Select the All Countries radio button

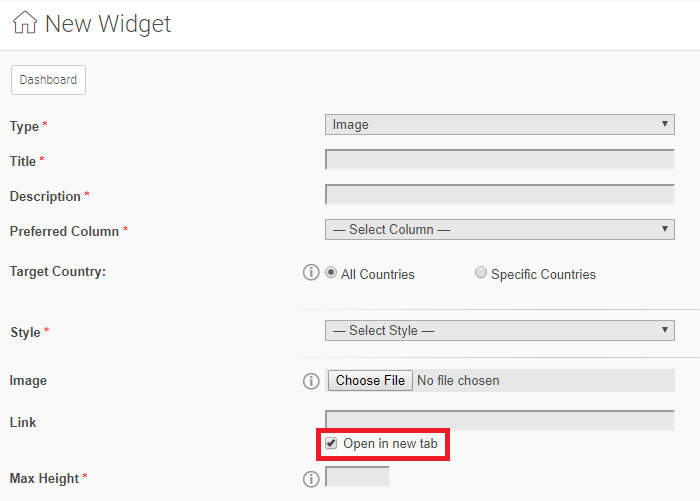(x=331, y=272)
